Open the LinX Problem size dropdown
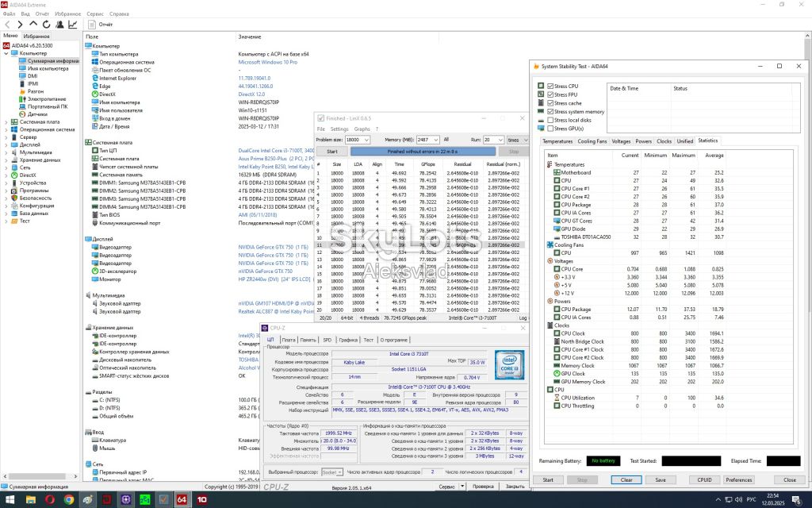 coord(358,140)
